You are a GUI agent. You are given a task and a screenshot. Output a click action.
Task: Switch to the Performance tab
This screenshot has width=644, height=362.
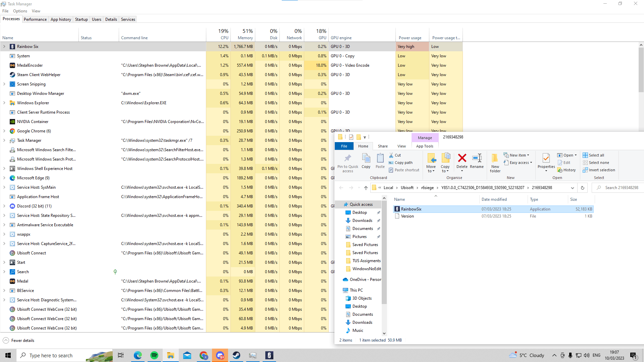pos(35,19)
